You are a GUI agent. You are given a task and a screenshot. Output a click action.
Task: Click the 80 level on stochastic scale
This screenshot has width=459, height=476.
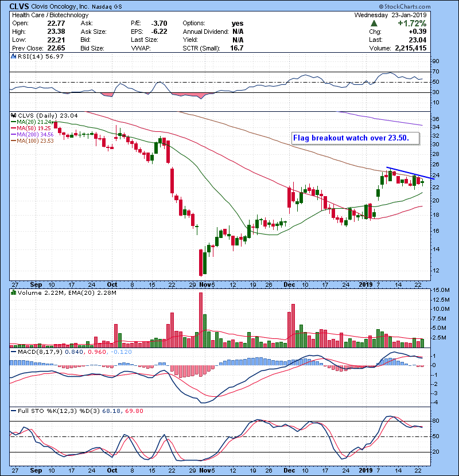tap(435, 421)
